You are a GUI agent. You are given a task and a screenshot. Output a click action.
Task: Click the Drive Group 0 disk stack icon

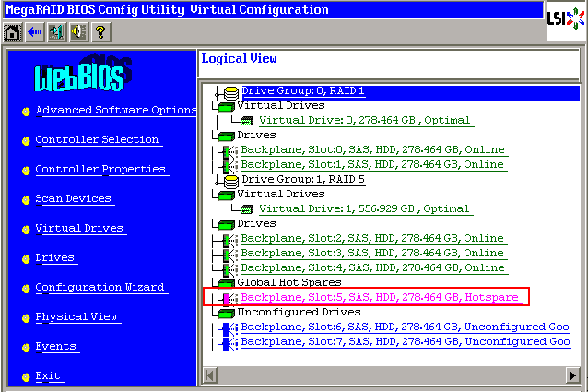coord(231,92)
